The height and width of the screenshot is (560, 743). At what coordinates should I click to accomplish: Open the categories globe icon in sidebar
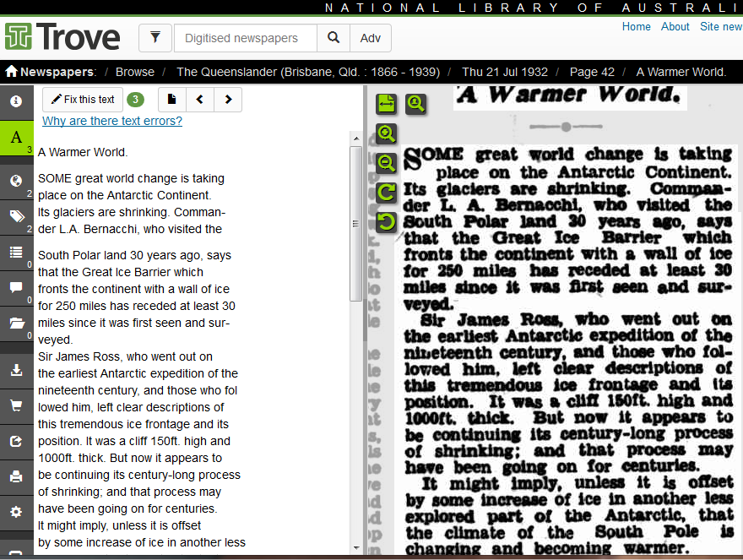16,181
